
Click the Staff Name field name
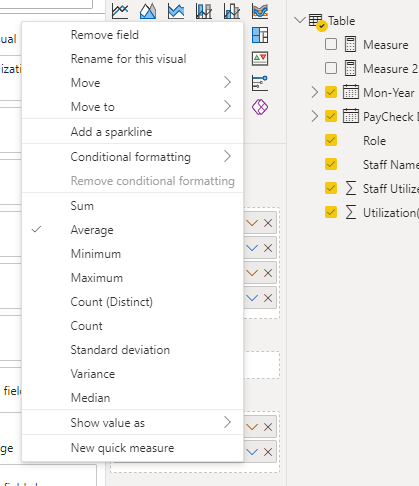tap(391, 165)
